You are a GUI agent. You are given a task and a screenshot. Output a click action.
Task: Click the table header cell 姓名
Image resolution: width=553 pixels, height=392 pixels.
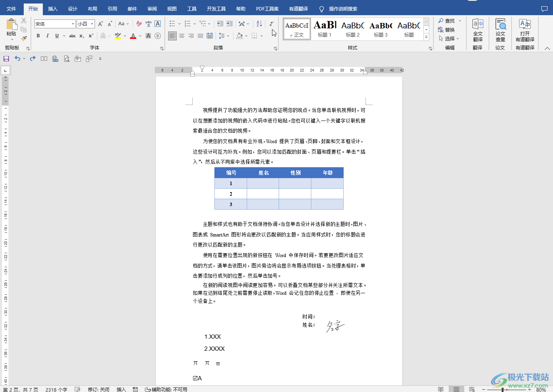coord(263,173)
